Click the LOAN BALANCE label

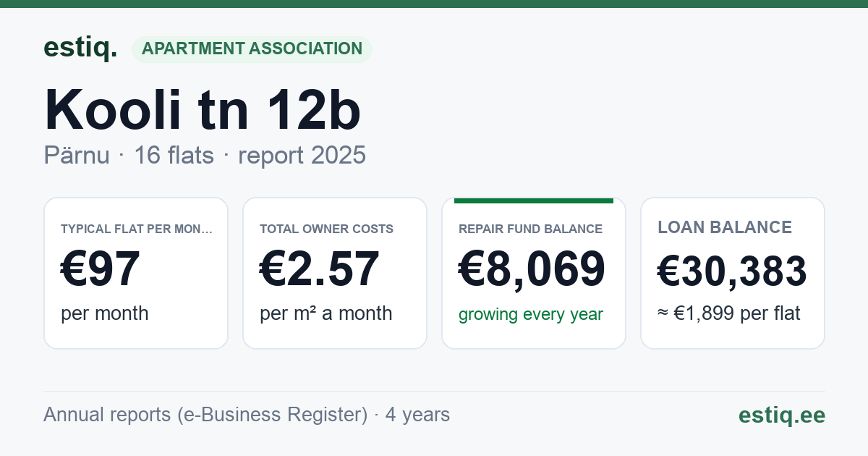(725, 227)
